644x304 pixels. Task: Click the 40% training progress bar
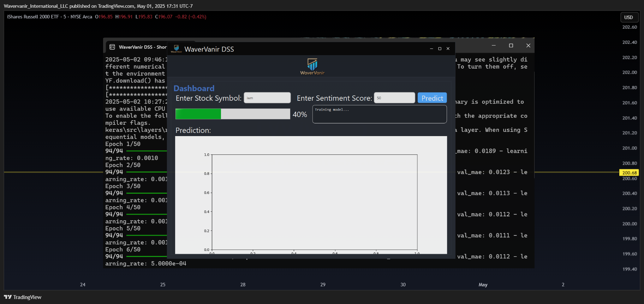point(233,114)
